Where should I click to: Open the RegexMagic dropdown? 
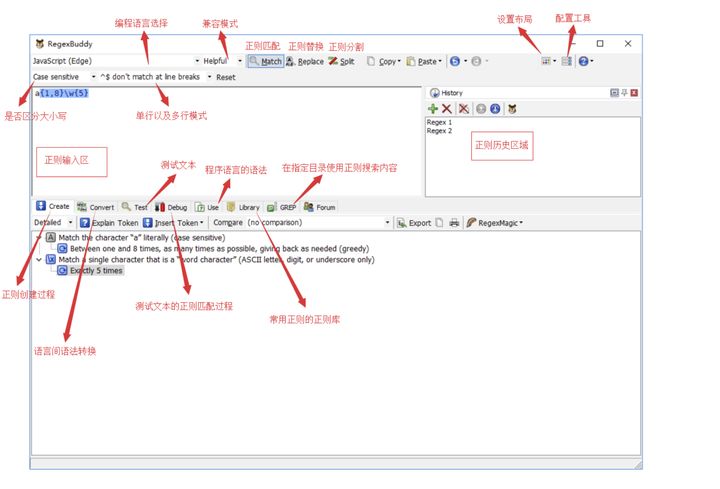point(495,223)
